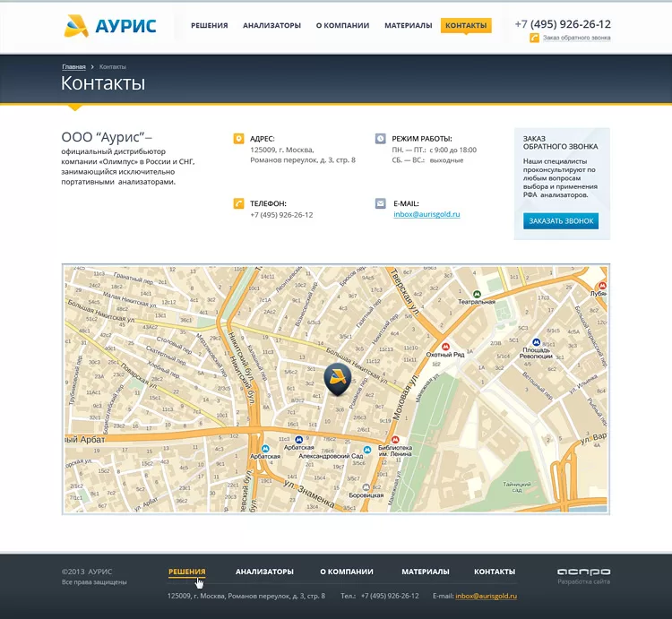Screen dimensions: 672x619
Task: Click the orange phone icon beside Телефон
Action: pyautogui.click(x=238, y=203)
